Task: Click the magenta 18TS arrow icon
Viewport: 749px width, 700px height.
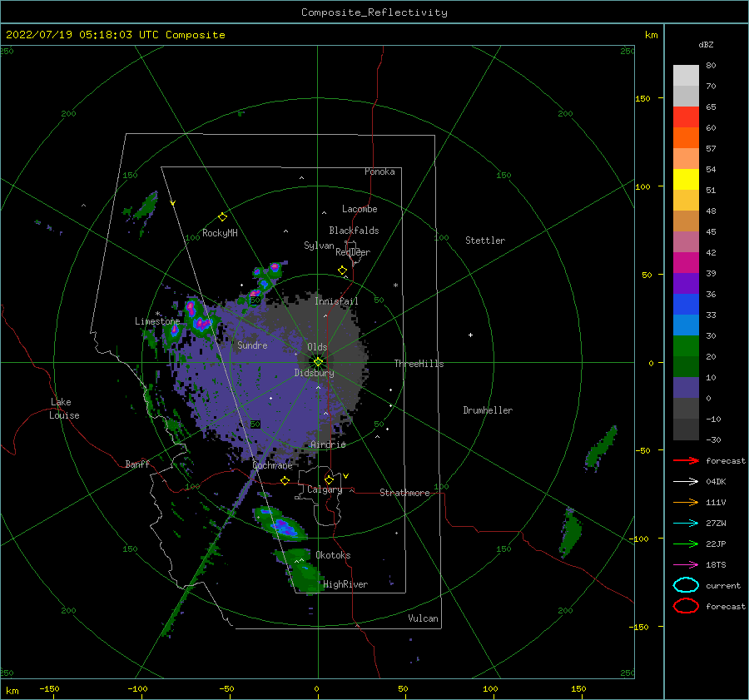Action: point(686,565)
